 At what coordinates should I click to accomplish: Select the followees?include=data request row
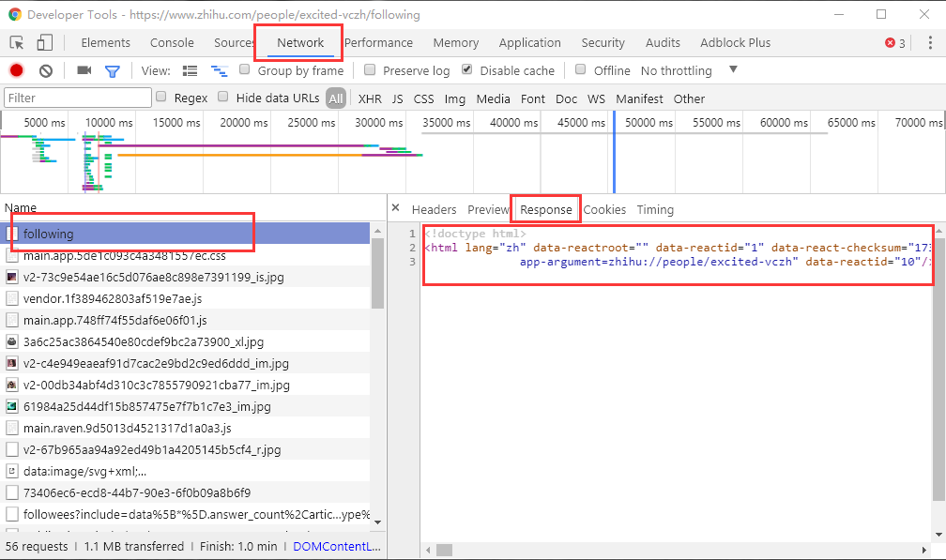[185, 514]
